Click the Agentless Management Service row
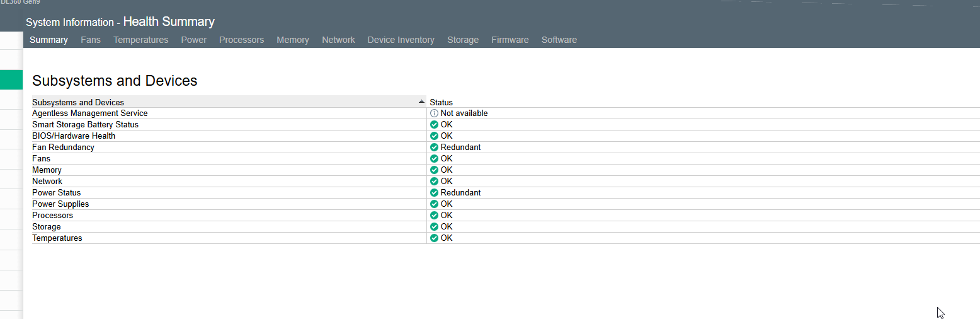This screenshot has height=319, width=980. [90, 113]
